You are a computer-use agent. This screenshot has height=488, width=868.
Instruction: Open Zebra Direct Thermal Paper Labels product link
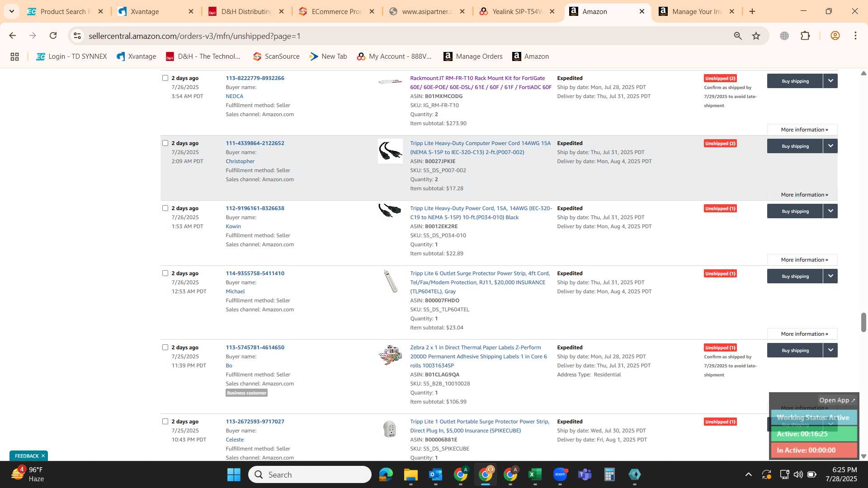[x=478, y=357]
